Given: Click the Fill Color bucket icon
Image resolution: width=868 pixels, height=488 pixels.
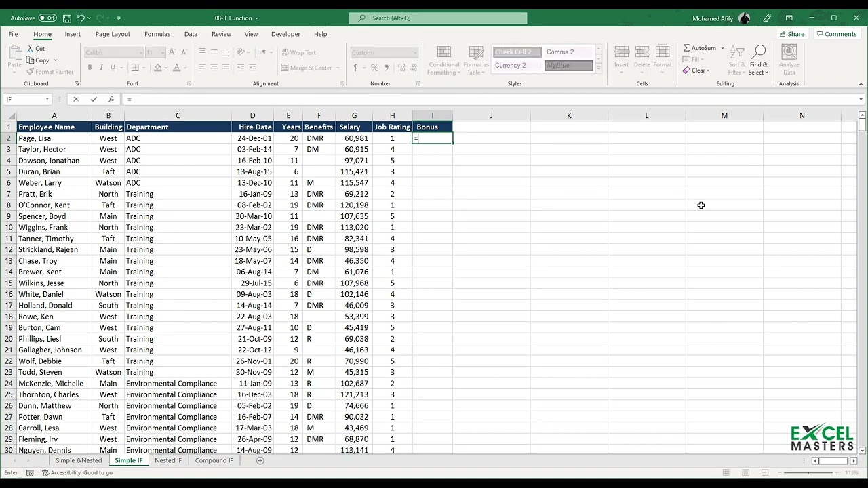Looking at the screenshot, I should (158, 68).
